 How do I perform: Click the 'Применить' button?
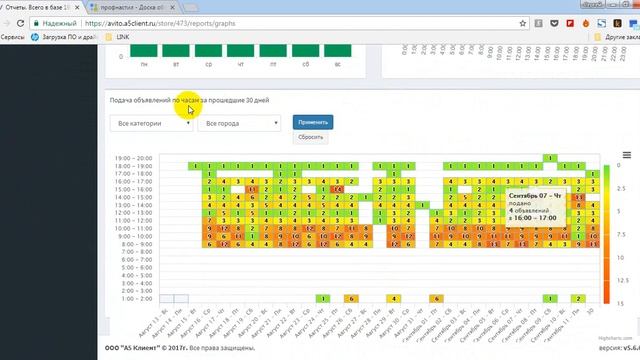point(313,122)
